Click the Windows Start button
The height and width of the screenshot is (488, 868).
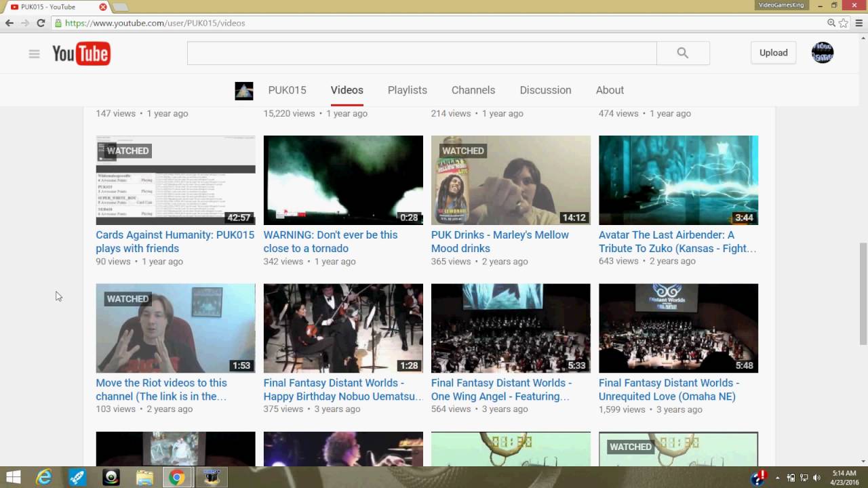click(x=12, y=477)
